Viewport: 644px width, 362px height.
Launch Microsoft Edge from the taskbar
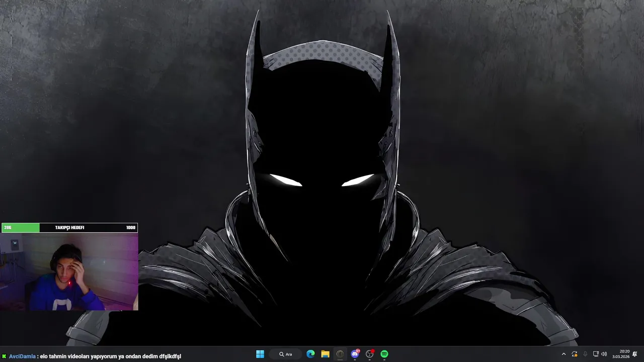(310, 354)
